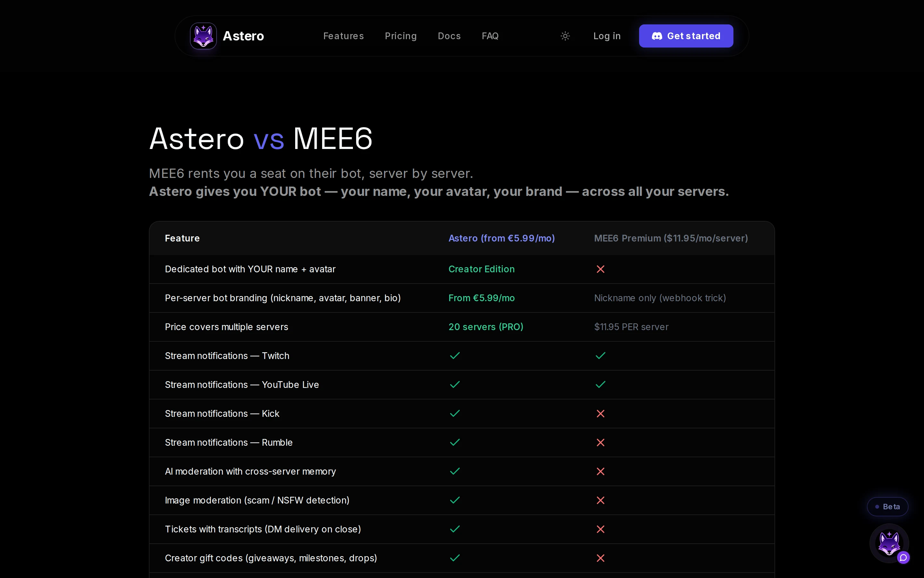
Task: Click MEE6 red cross for Tickets with transcripts
Action: pyautogui.click(x=601, y=529)
